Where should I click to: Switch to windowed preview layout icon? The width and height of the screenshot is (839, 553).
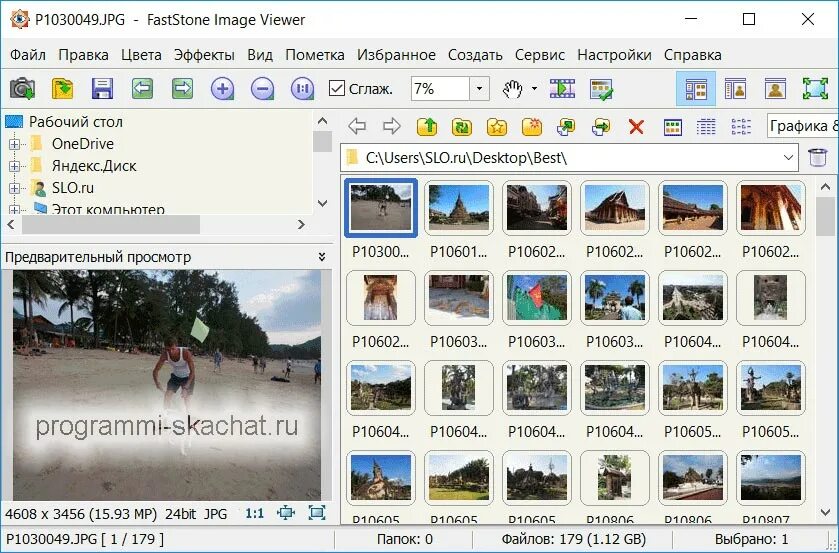(736, 89)
